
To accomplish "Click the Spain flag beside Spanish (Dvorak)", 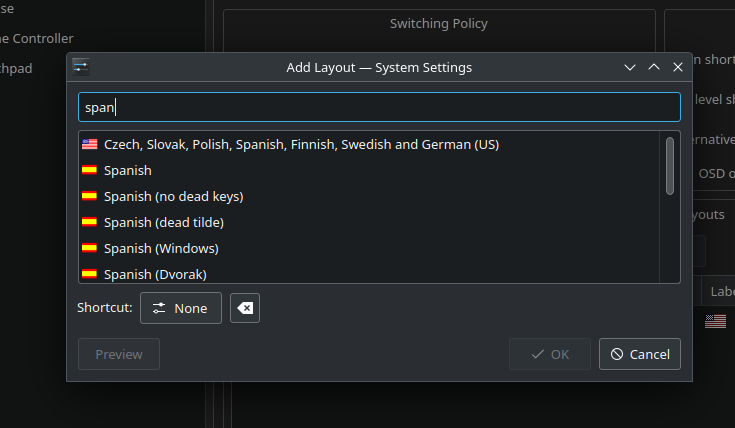I will pyautogui.click(x=89, y=273).
